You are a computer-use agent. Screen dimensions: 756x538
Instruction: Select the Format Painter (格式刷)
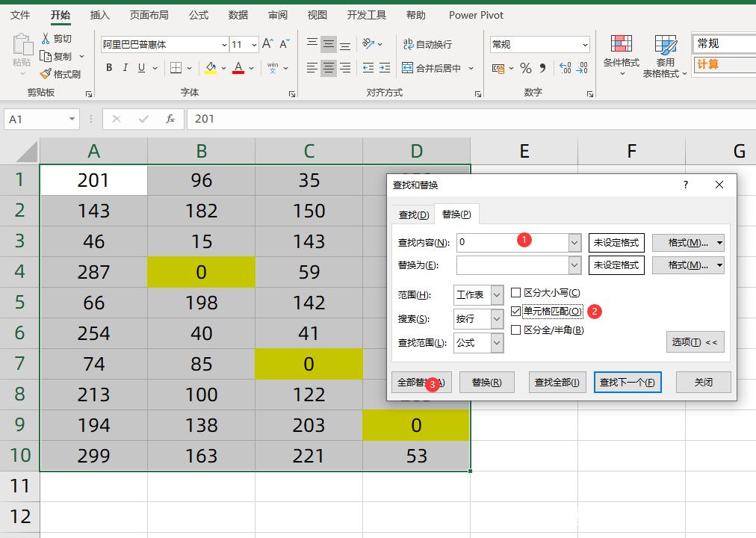coord(61,74)
